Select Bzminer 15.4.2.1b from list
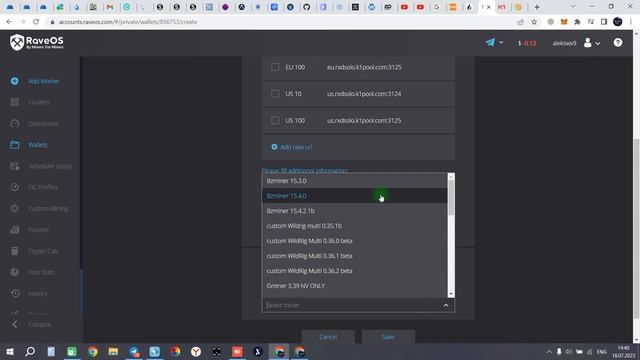Viewport: 640px width, 360px height. point(354,211)
